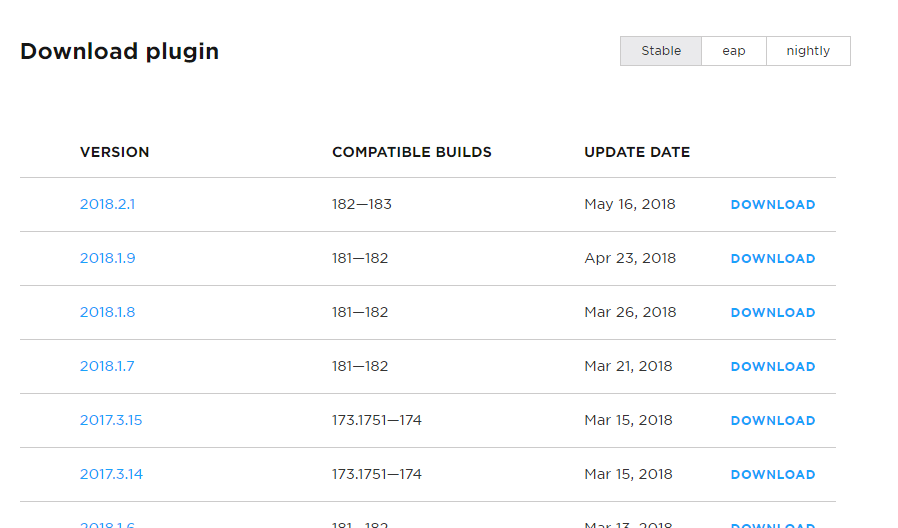Image resolution: width=898 pixels, height=528 pixels.
Task: Download plugin version 2018.1.8
Action: pyautogui.click(x=773, y=313)
